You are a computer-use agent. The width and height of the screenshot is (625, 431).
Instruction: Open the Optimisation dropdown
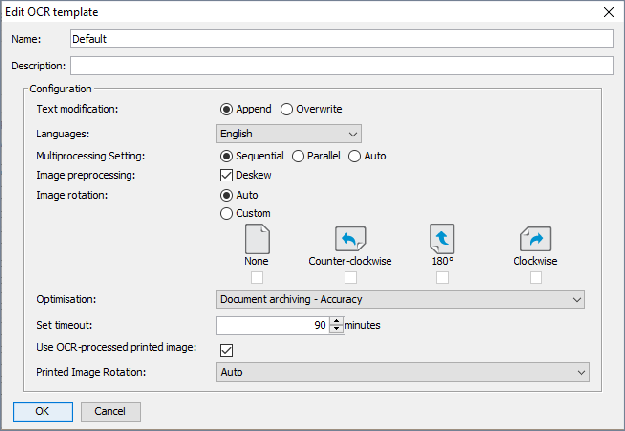pyautogui.click(x=400, y=299)
